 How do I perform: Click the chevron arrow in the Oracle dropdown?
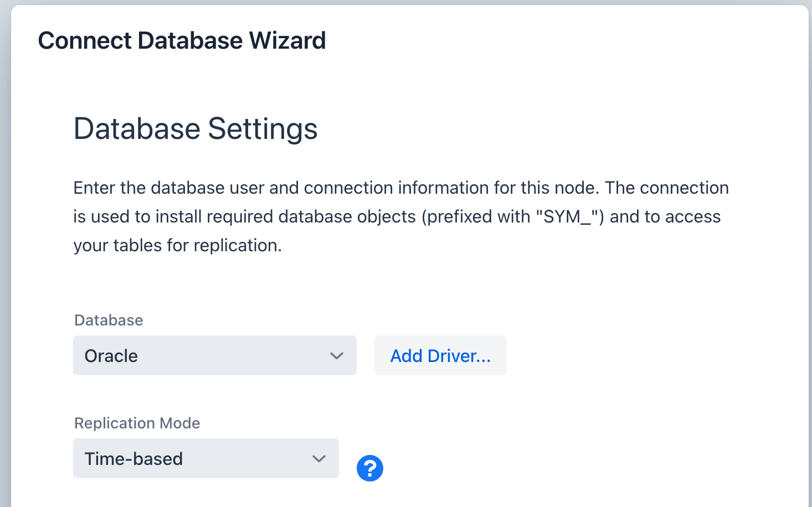(337, 355)
